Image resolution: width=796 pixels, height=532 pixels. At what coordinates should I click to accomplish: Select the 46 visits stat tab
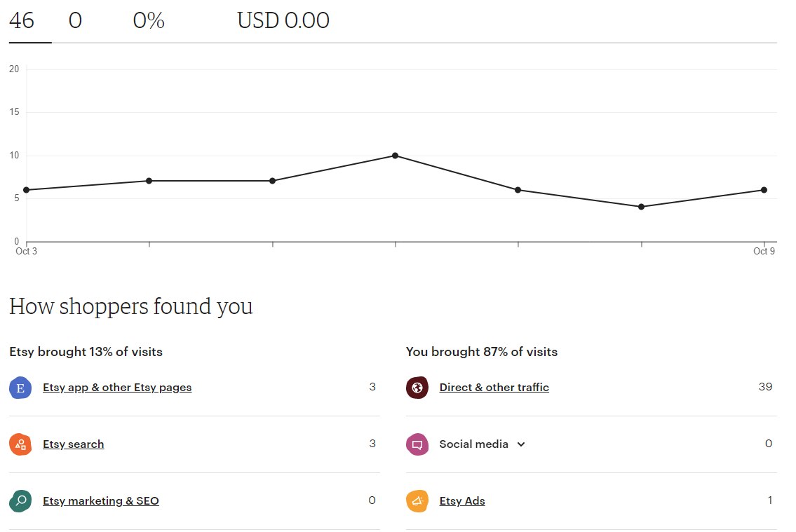coord(22,21)
